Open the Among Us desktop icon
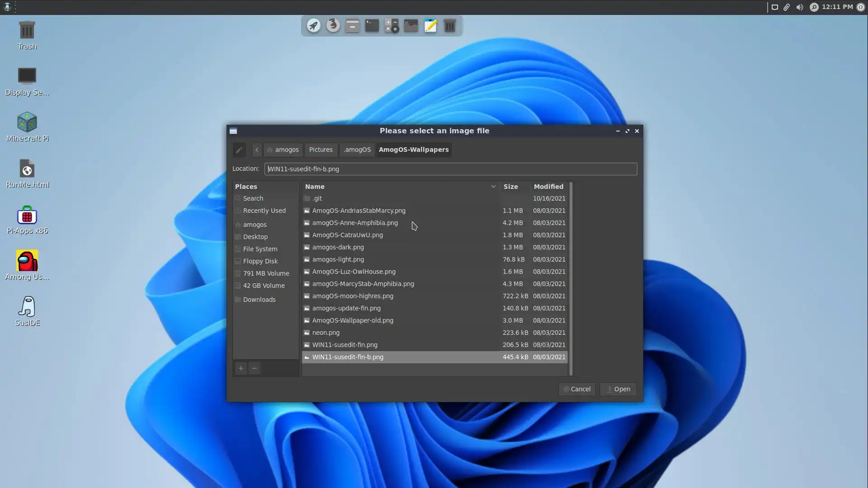Screen dimensions: 868x488 [27, 265]
